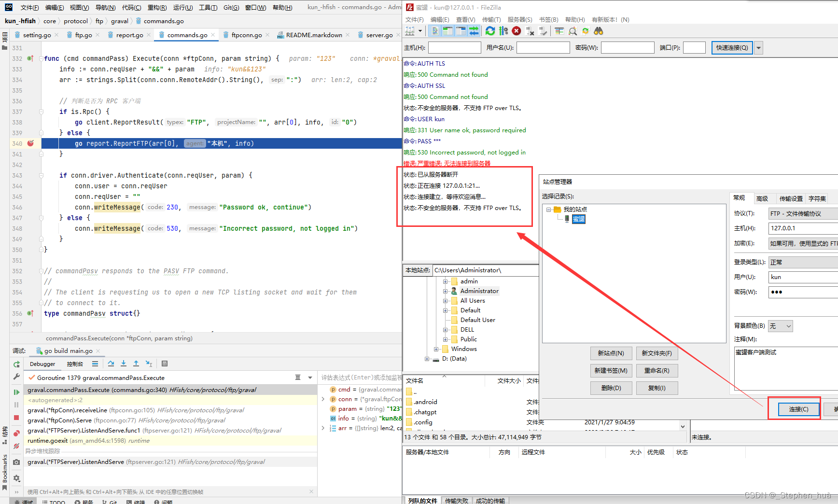Open quickconnect history dropdown arrow
Screen dimensions: 838x504
click(759, 48)
